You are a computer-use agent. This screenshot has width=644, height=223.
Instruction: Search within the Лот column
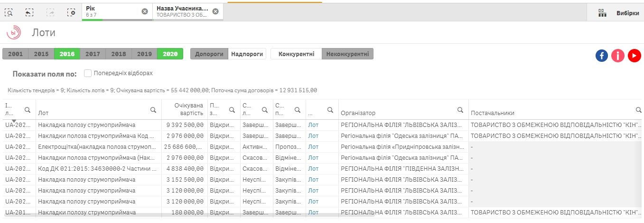tap(153, 110)
